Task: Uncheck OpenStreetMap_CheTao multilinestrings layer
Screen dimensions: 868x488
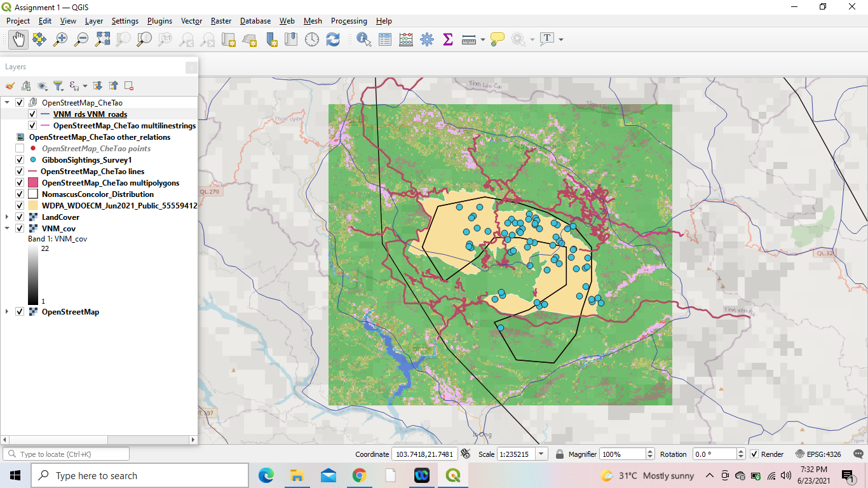Action: click(x=32, y=126)
